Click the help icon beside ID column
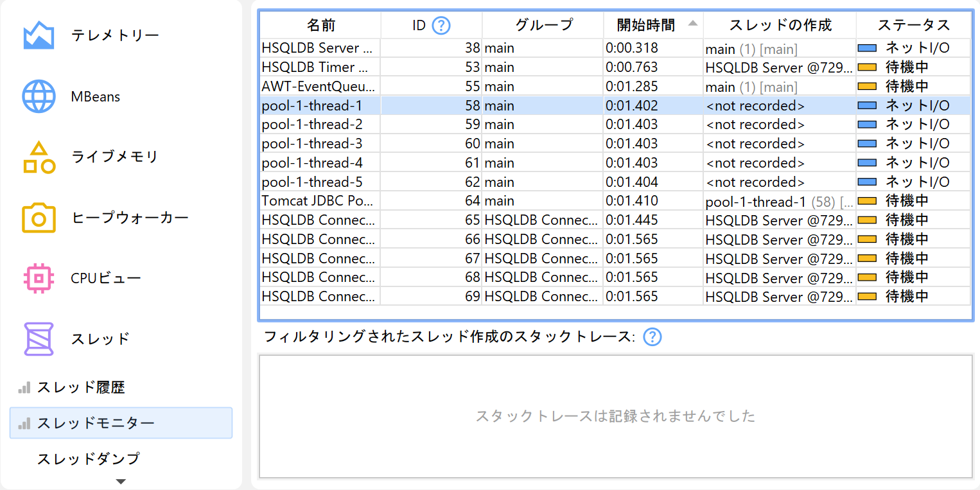Image resolution: width=980 pixels, height=490 pixels. [441, 26]
